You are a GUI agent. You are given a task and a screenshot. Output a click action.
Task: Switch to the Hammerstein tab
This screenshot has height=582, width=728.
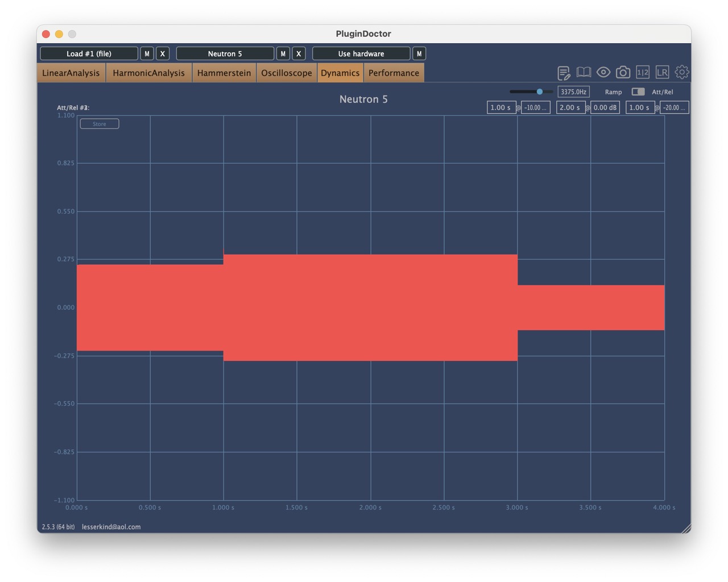pyautogui.click(x=224, y=73)
